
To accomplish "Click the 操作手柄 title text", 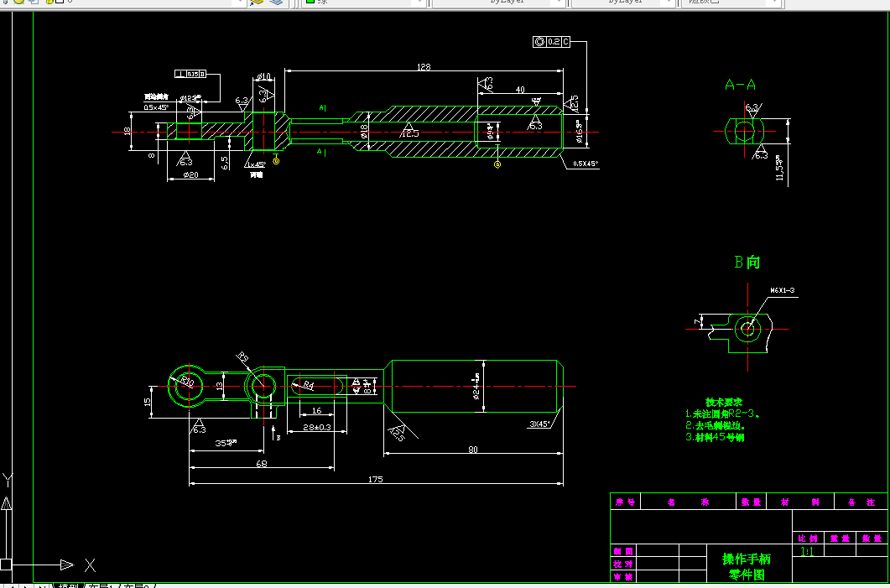I will [747, 559].
